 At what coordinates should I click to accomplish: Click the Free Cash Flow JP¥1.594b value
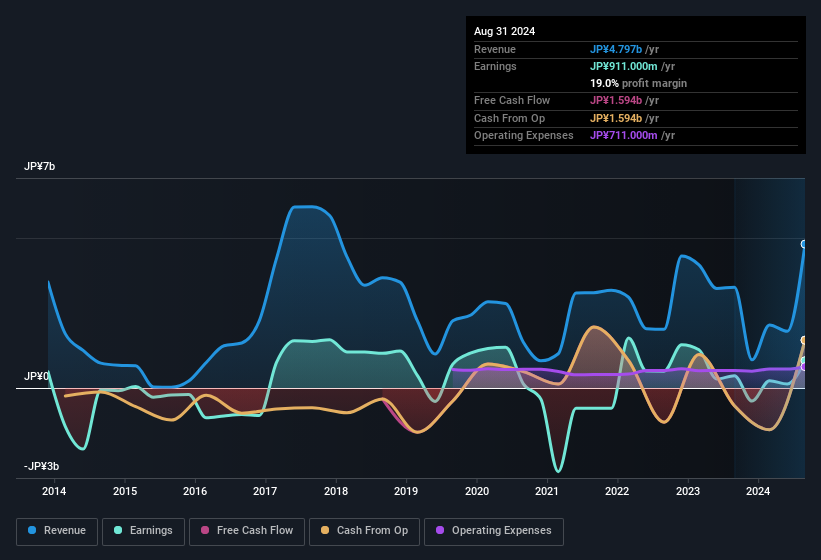[x=616, y=100]
